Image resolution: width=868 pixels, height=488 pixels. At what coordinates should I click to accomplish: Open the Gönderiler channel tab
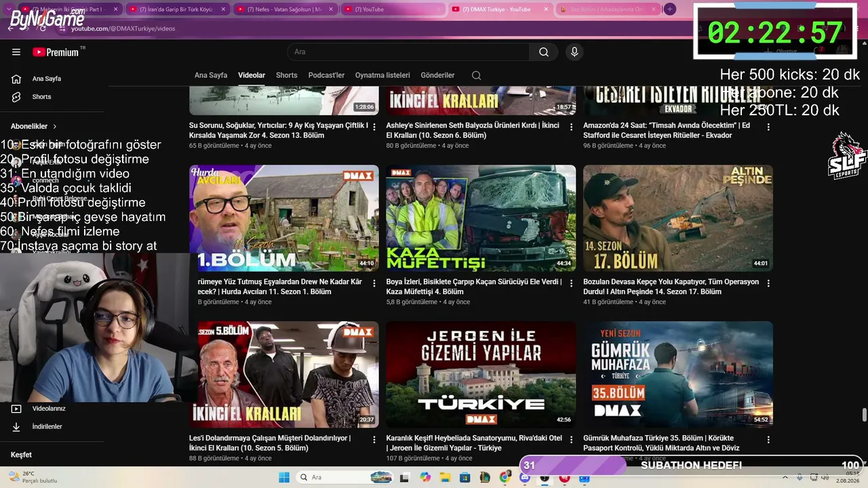coord(438,75)
